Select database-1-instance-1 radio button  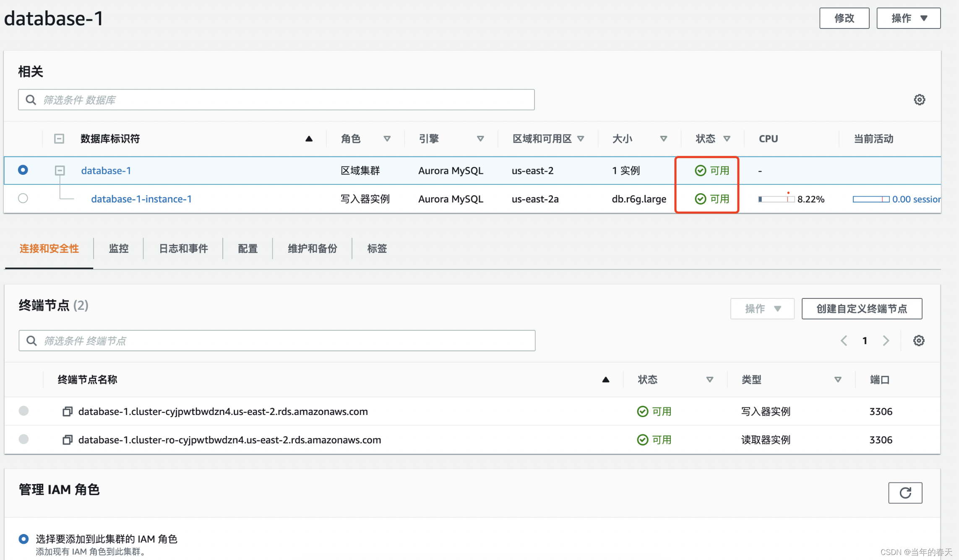coord(23,198)
